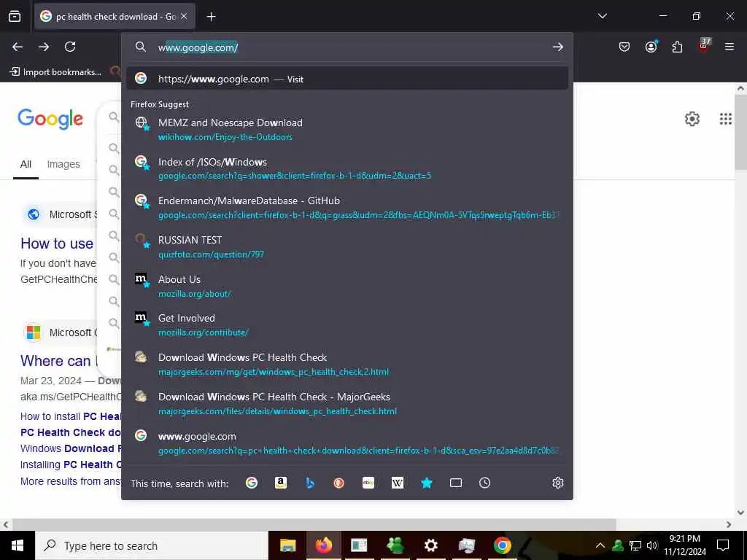Open Get Involved mozilla.org suggestion

[x=347, y=325]
